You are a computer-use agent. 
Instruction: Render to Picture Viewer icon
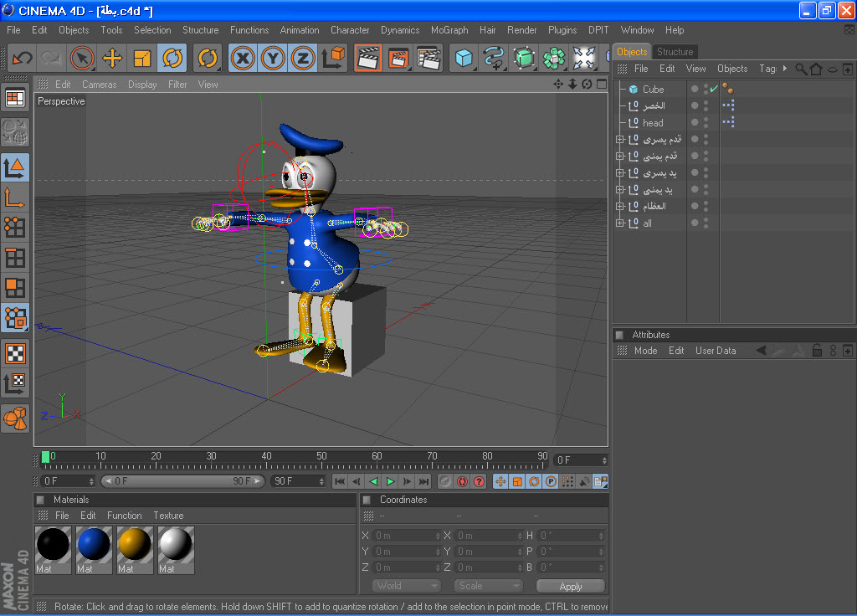pos(398,58)
